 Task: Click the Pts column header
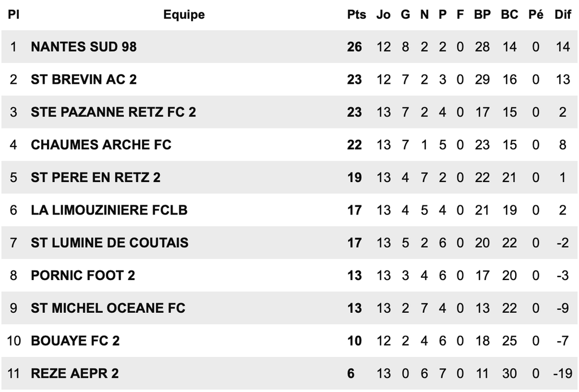pyautogui.click(x=356, y=14)
